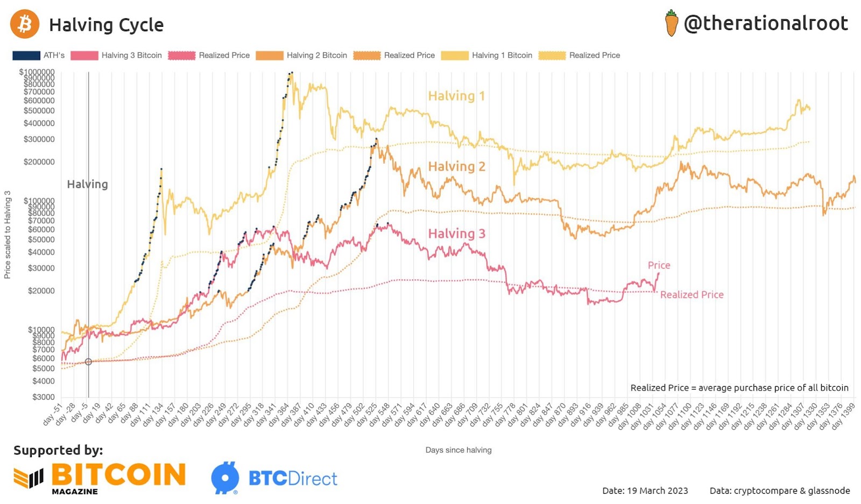Click the carrot icon beside @therationalroot
Viewport: 861px width, 504px height.
click(671, 23)
